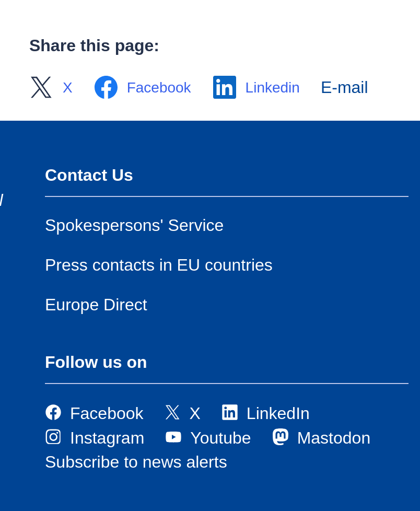
Task: Click the footer Facebook icon
Action: (53, 412)
